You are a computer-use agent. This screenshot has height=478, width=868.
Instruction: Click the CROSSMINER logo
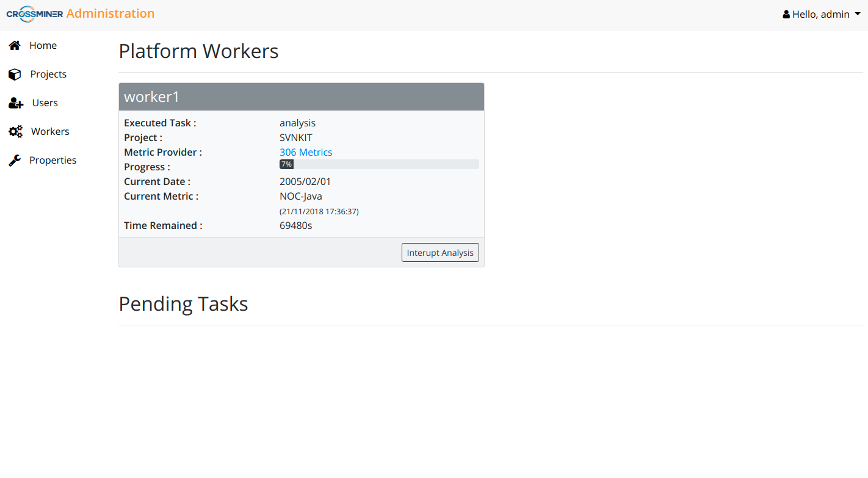[35, 14]
